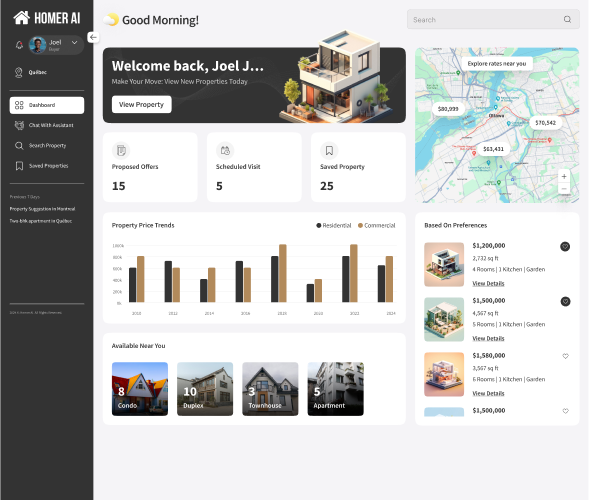Zoom in the map with plus
This screenshot has width=589, height=500.
click(564, 176)
